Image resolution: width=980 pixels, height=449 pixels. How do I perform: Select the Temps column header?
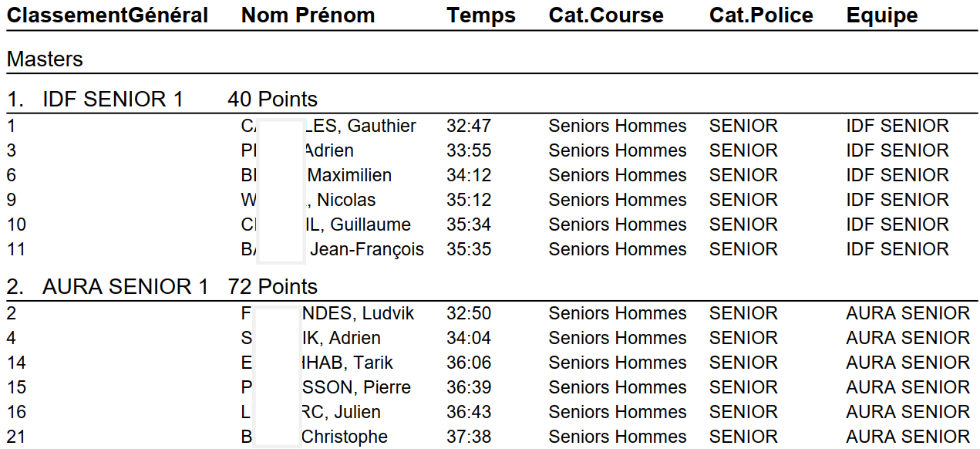(x=480, y=15)
